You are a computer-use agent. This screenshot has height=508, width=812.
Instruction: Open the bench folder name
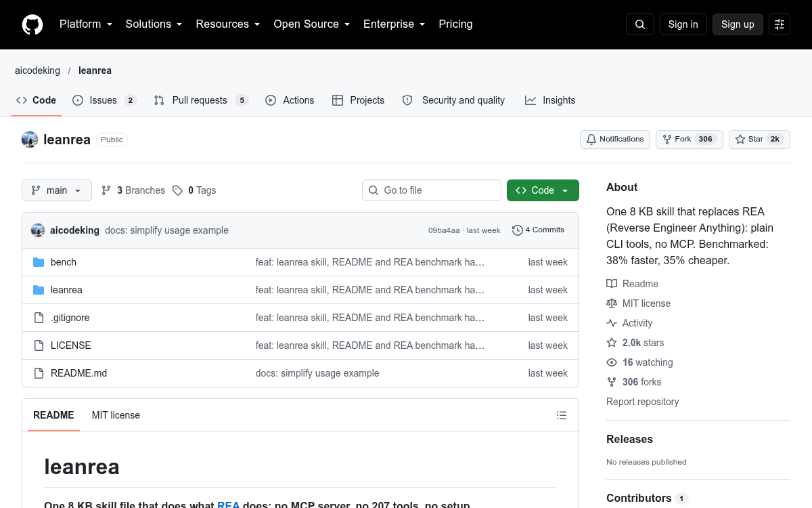[64, 262]
